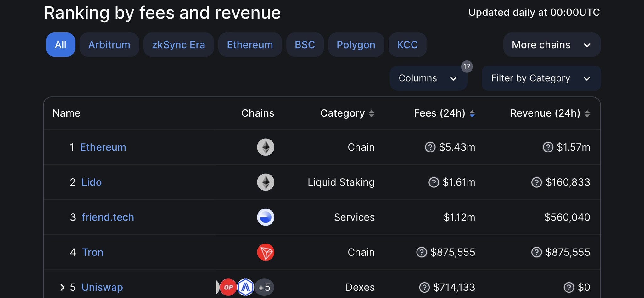
Task: Select the BSC chain tab
Action: (305, 45)
